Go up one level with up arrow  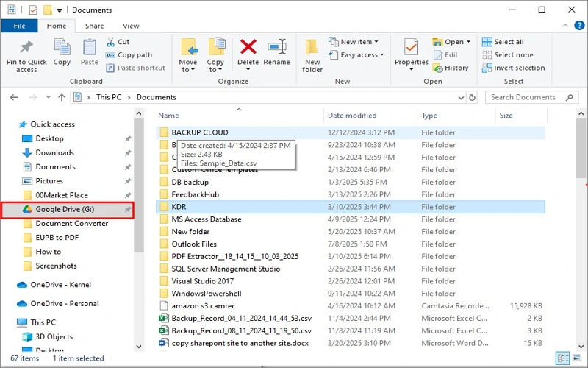pyautogui.click(x=62, y=97)
